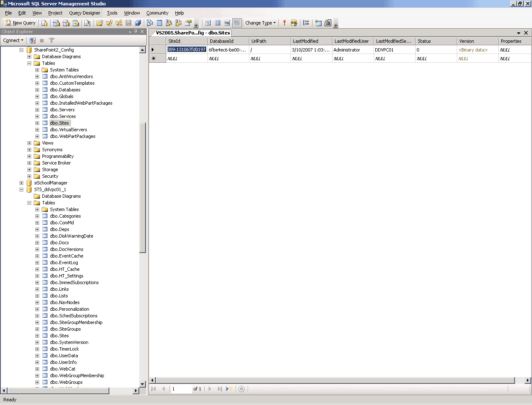This screenshot has width=532, height=405.
Task: Click the <Binary data> Version cell
Action: (x=478, y=50)
